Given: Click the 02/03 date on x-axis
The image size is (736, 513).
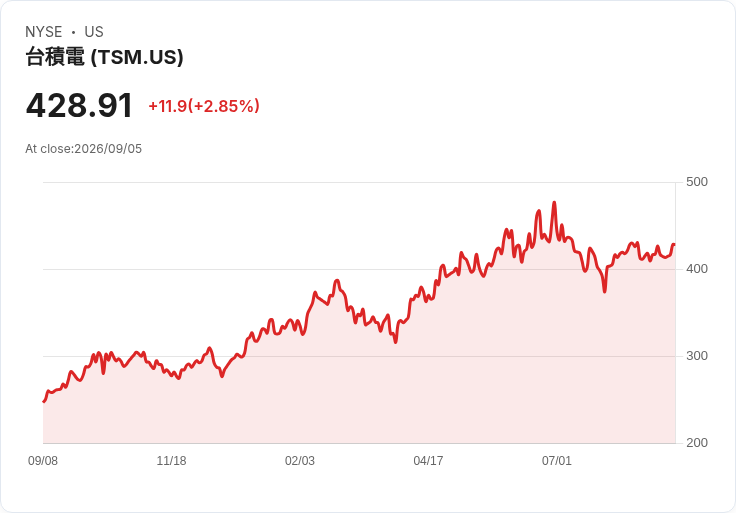Looking at the screenshot, I should coord(299,461).
